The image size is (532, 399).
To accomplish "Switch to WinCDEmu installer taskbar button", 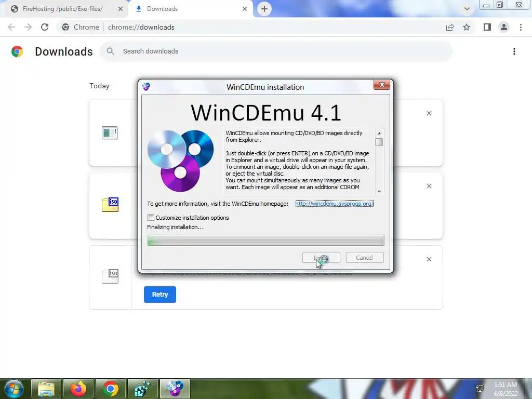I will 175,389.
